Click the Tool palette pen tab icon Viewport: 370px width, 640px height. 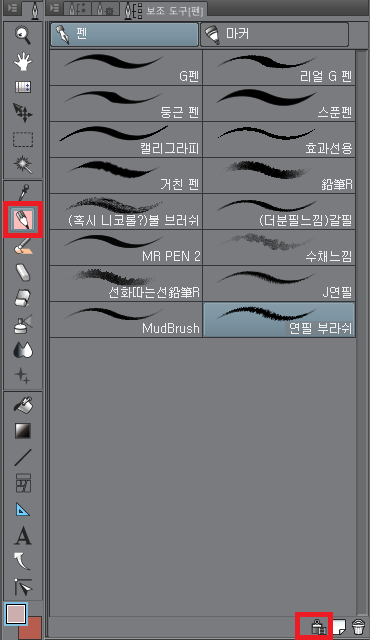[35, 9]
